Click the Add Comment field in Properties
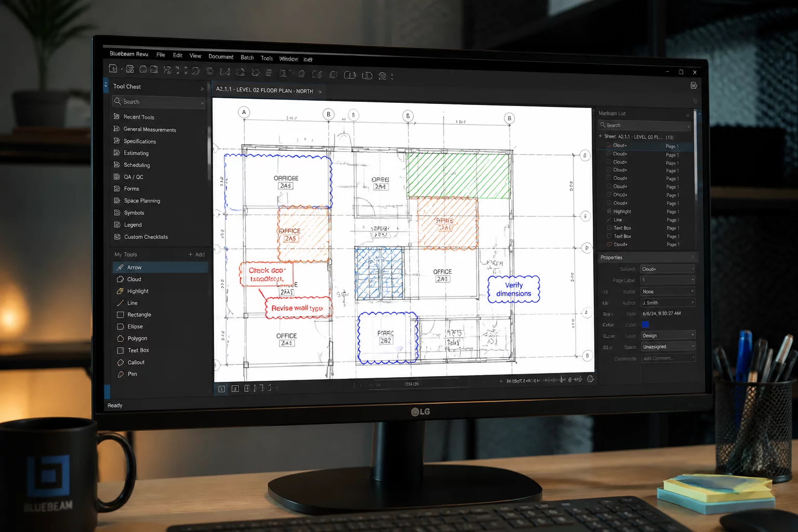The width and height of the screenshot is (798, 532). coord(668,358)
